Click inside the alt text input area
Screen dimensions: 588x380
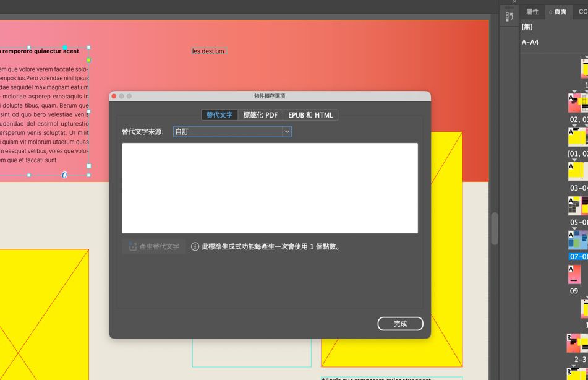[270, 188]
